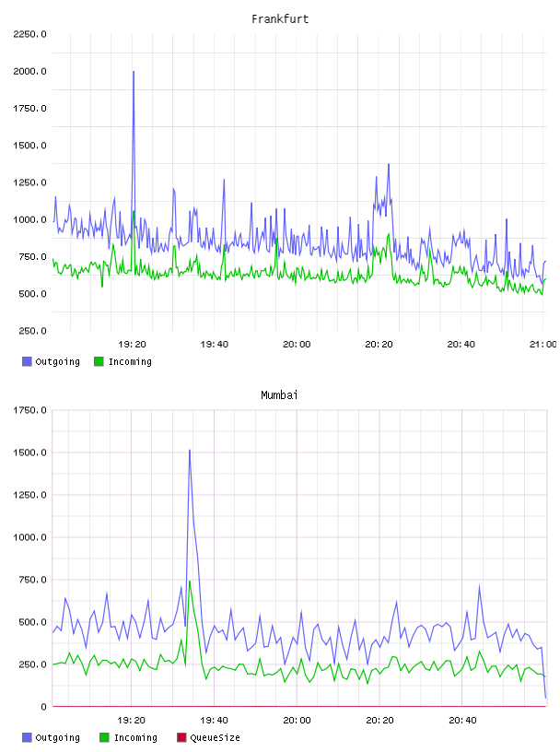Click the Mumbai chart title
This screenshot has width=560, height=752.
click(x=279, y=395)
